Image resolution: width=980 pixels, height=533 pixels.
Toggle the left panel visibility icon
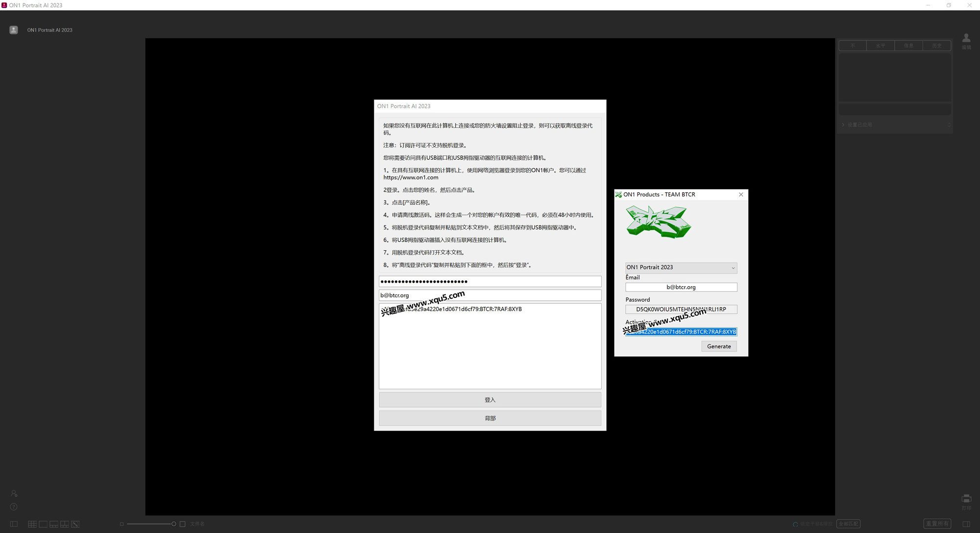point(14,524)
